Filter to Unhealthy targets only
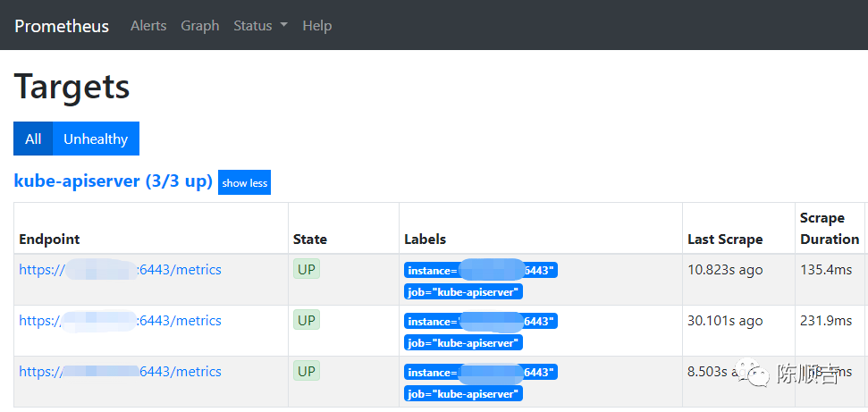This screenshot has height=412, width=868. 96,139
